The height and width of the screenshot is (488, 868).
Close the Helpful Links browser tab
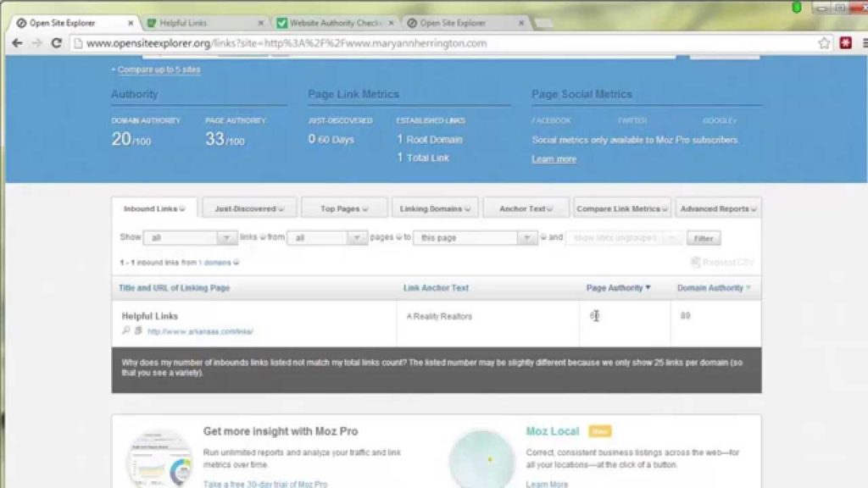pyautogui.click(x=261, y=23)
